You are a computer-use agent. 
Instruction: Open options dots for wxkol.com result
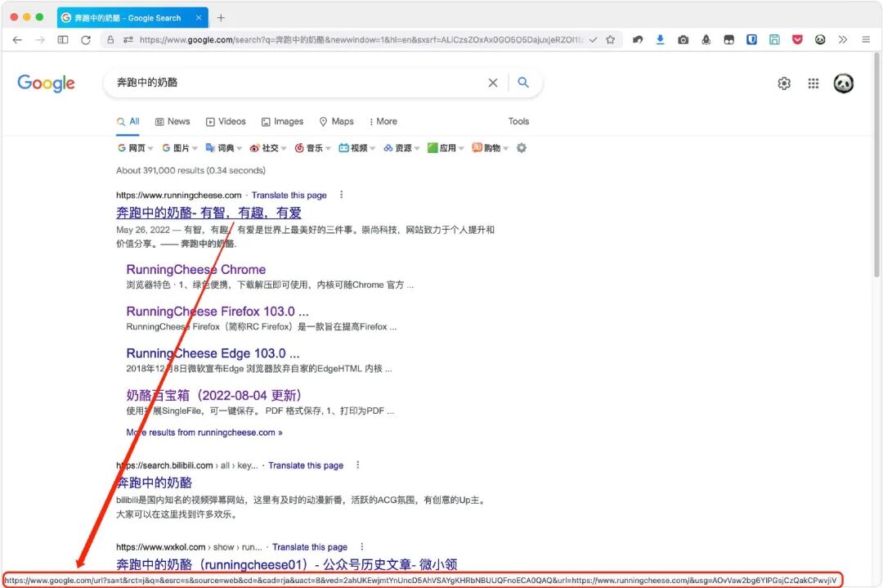(361, 547)
